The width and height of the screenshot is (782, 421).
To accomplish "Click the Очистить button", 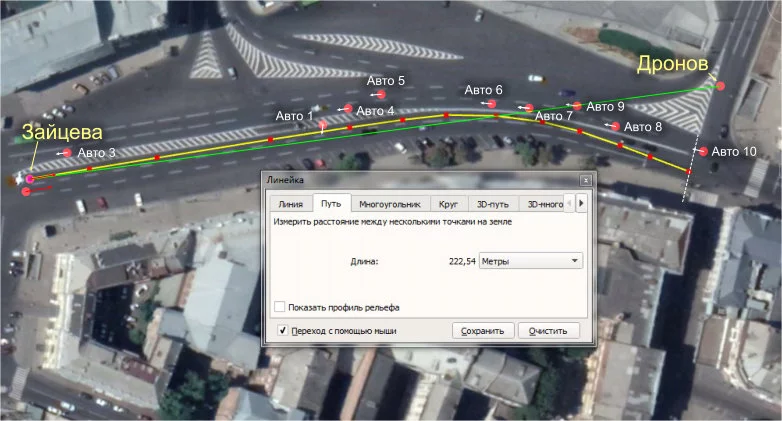I will pyautogui.click(x=548, y=331).
